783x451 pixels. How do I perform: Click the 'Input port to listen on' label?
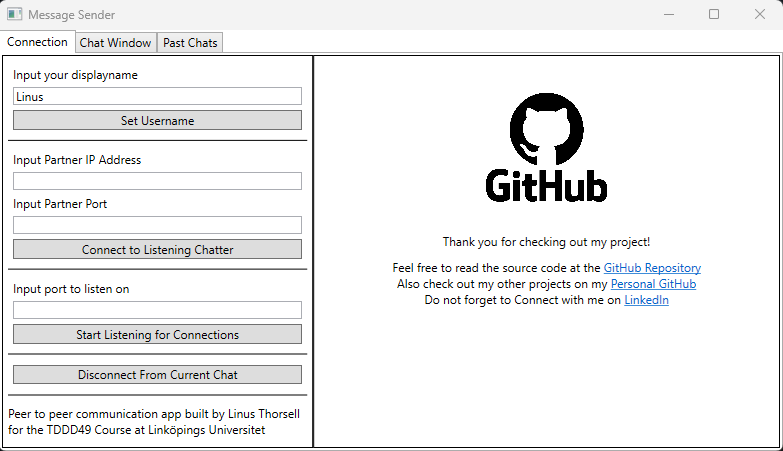tap(71, 289)
